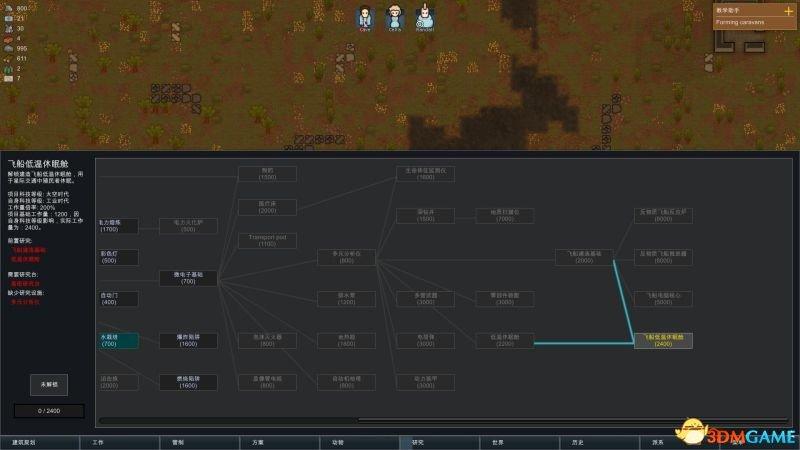This screenshot has width=800, height=450.
Task: Click the red required research bench entry
Action: point(26,284)
